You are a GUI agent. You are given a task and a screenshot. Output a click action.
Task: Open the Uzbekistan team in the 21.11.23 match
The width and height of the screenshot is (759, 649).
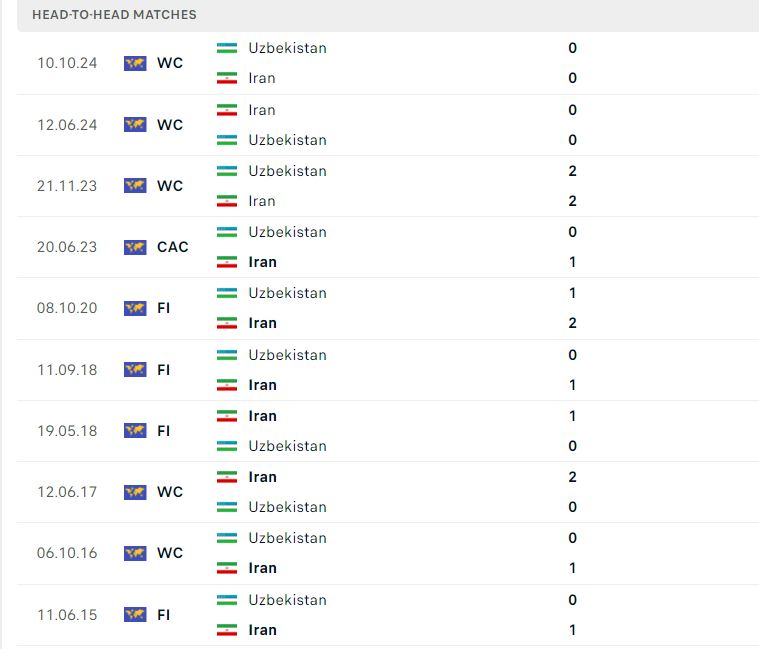click(x=288, y=171)
